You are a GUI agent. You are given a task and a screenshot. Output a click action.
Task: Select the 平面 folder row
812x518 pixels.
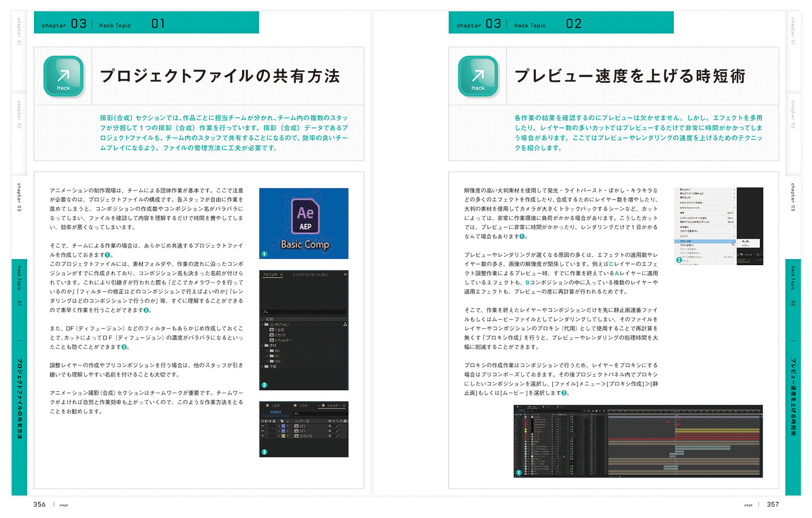303,366
